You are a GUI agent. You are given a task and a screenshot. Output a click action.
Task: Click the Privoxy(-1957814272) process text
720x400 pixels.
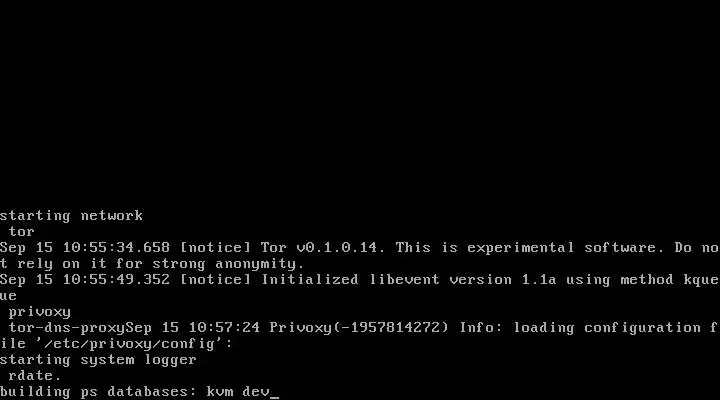pyautogui.click(x=359, y=328)
